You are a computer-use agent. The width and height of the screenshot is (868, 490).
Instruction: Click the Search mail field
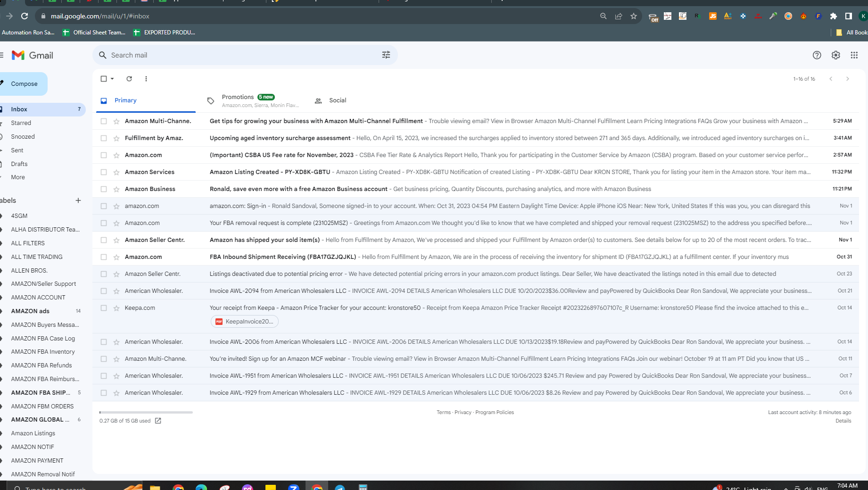click(244, 55)
